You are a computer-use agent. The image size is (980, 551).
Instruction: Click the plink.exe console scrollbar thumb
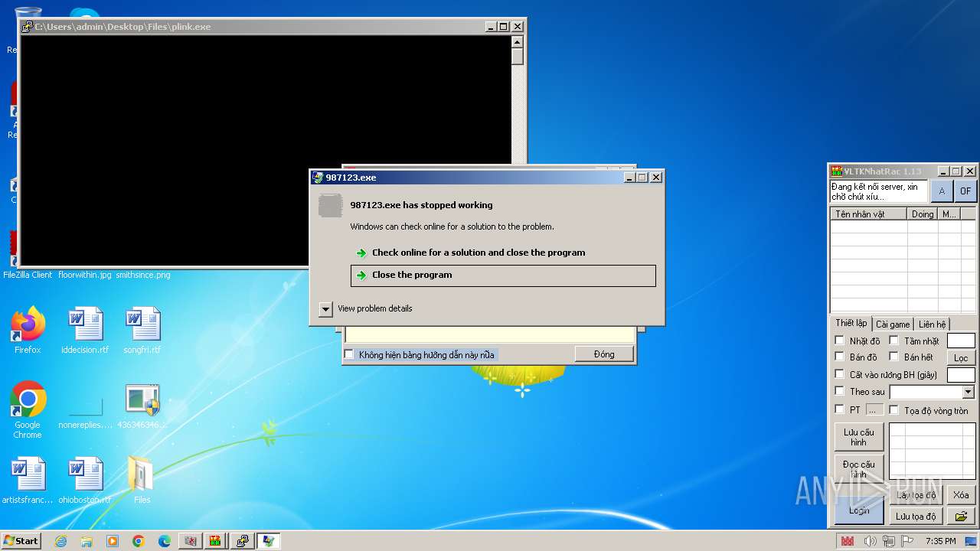click(x=518, y=57)
